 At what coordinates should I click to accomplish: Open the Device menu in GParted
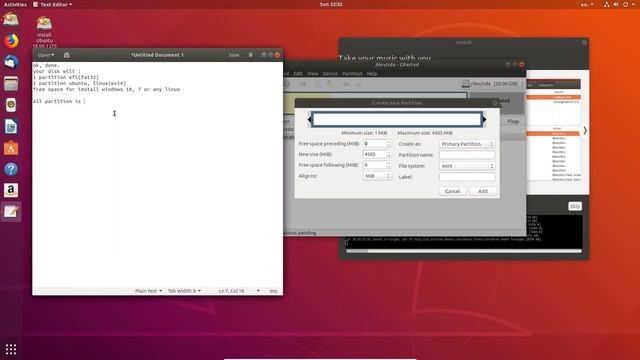click(330, 74)
